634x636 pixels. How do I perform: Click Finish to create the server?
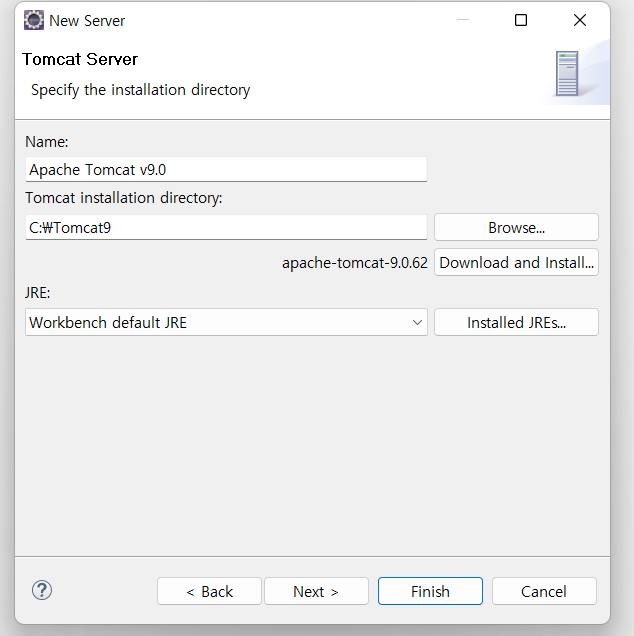[430, 591]
